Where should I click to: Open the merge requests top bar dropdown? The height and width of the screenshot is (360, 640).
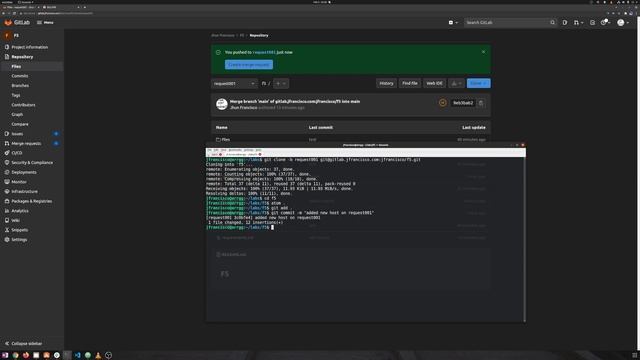pyautogui.click(x=578, y=22)
